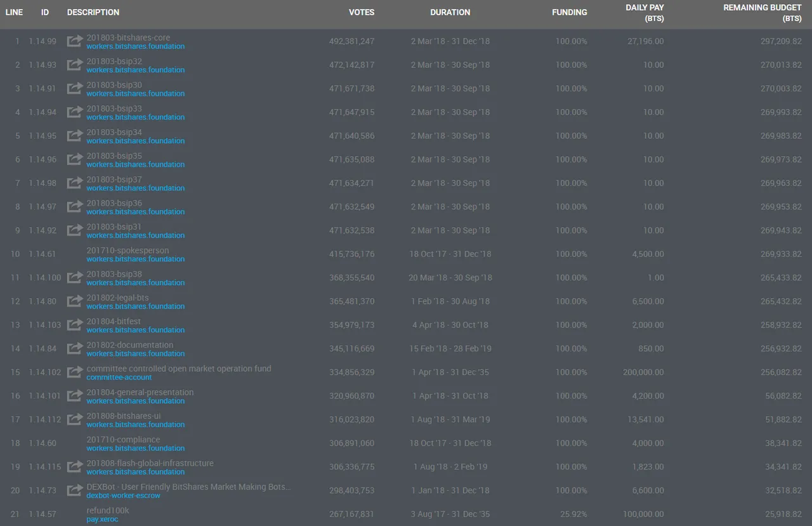Screen dimensions: 812x526
Task: Open workers.bitshares.foundation link under 201808-bitshares-ui
Action: pos(136,424)
